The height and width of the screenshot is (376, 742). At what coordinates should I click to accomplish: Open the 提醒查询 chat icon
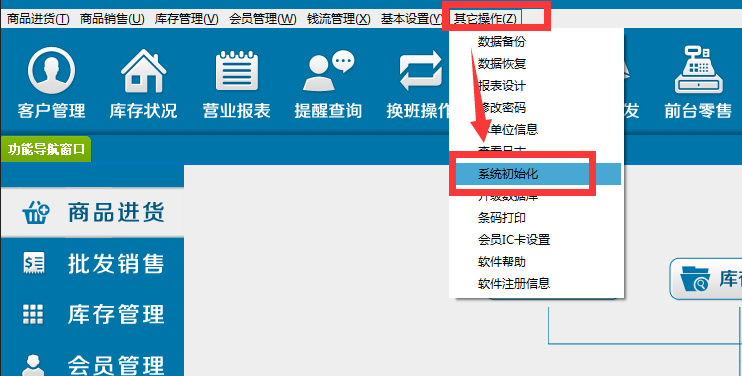328,71
